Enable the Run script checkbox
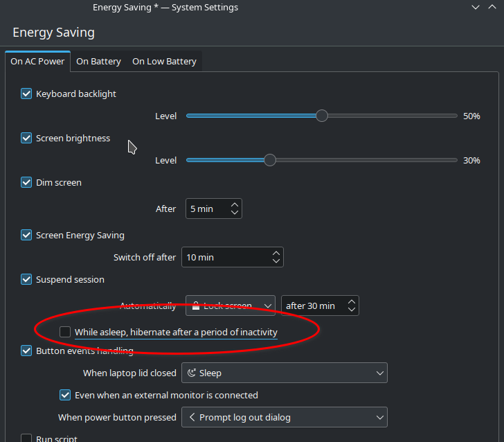 point(26,439)
